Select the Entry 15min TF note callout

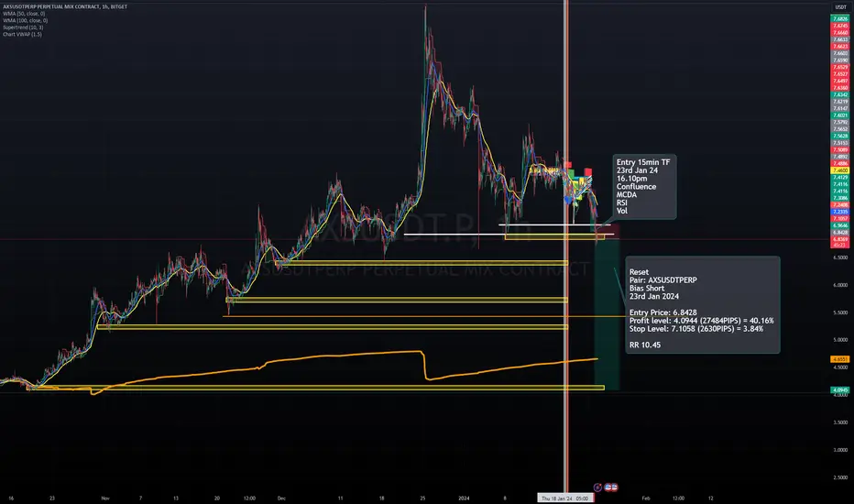645,186
